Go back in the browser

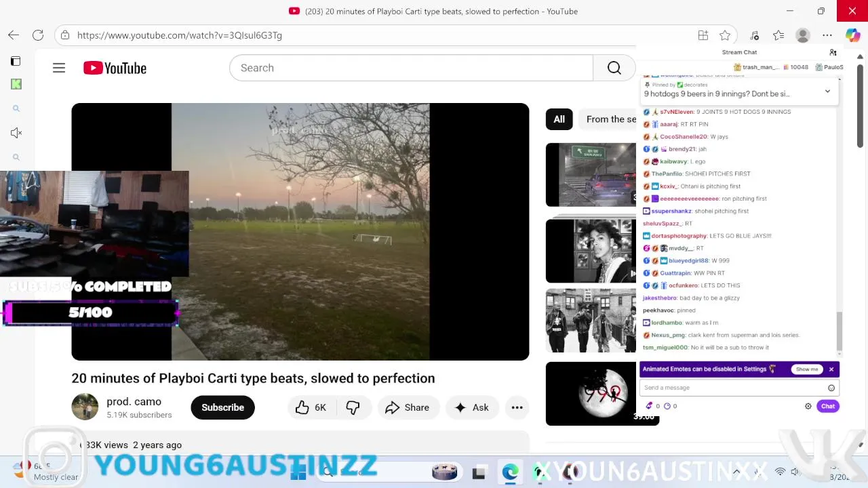(14, 35)
